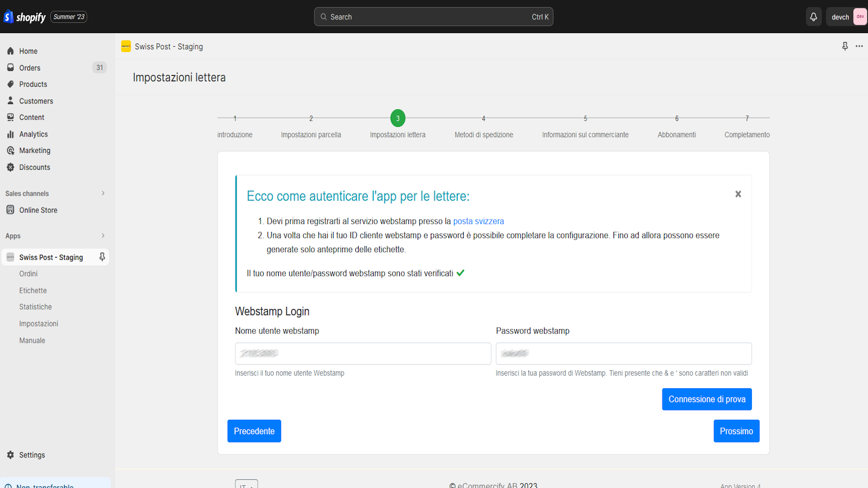Screen dimensions: 868x488
Task: Click the Content icon
Action: pyautogui.click(x=10, y=117)
